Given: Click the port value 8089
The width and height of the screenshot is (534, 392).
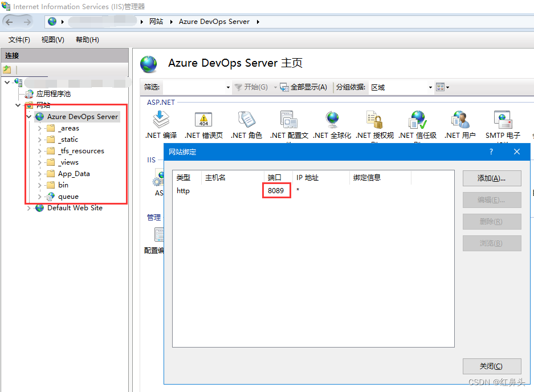Looking at the screenshot, I should point(276,190).
